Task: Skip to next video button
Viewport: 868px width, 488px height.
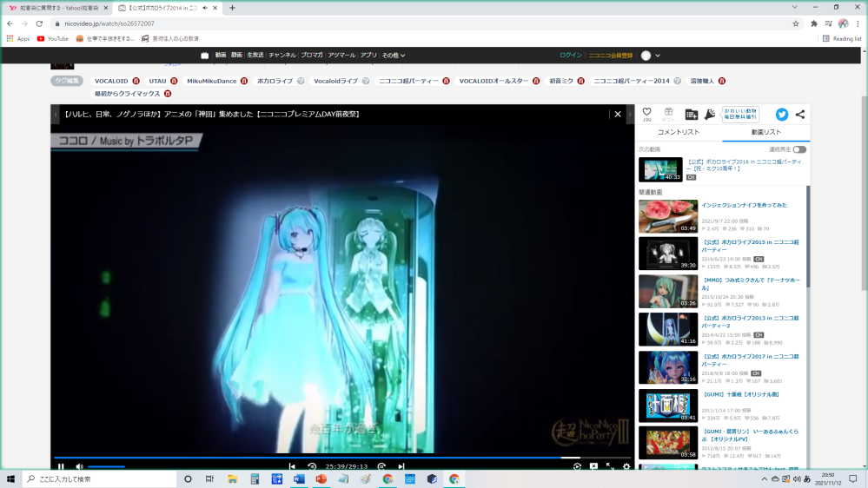Action: coord(401,466)
